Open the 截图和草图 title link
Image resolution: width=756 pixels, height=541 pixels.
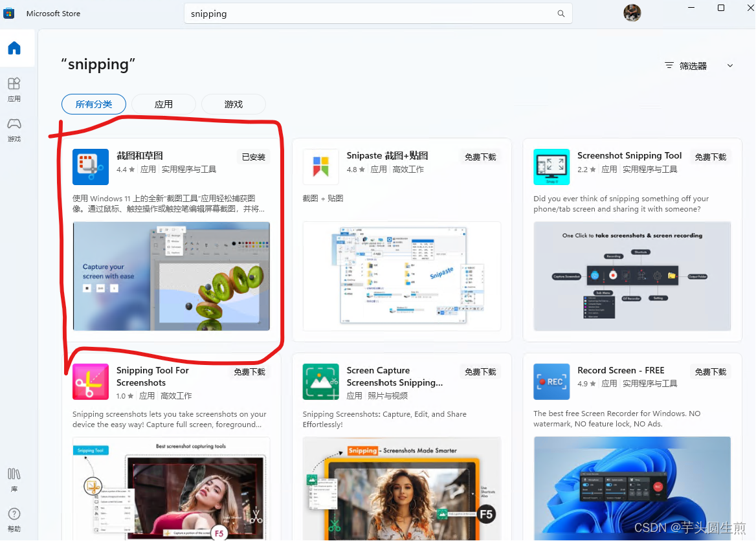(x=140, y=156)
